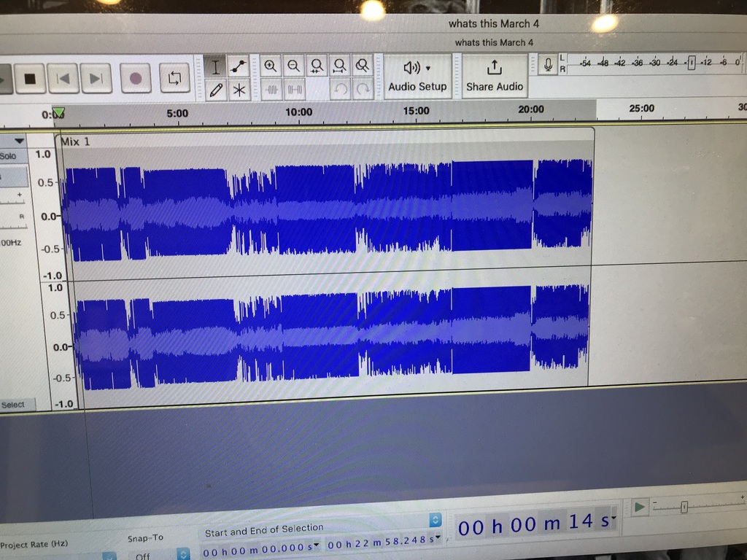Click the Zoom Toggle icon
The height and width of the screenshot is (560, 747).
pyautogui.click(x=362, y=66)
